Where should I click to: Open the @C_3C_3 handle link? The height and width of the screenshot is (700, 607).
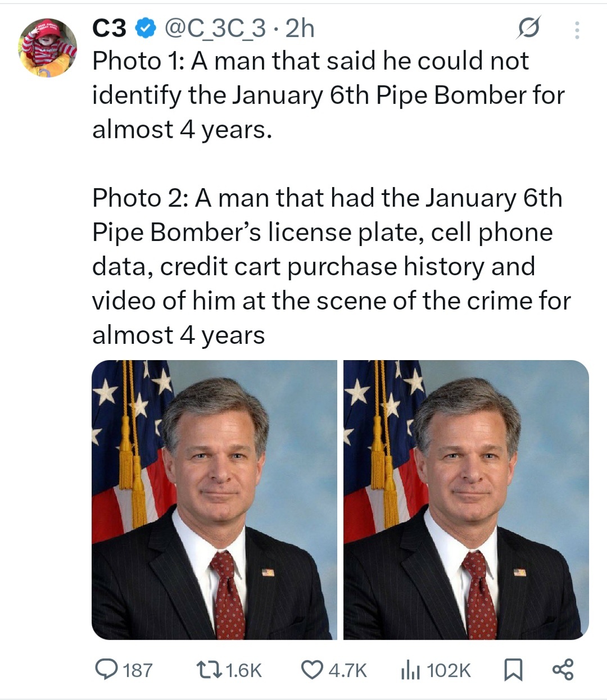(214, 28)
